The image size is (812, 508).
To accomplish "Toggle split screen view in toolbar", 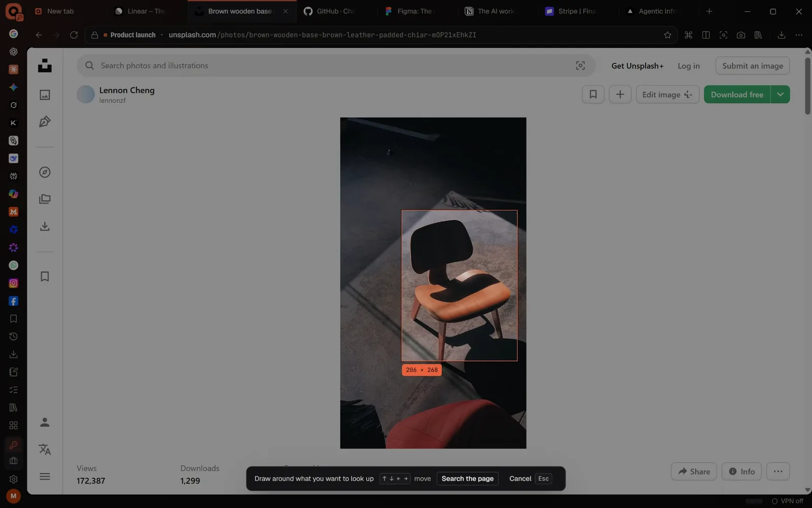I will [706, 35].
